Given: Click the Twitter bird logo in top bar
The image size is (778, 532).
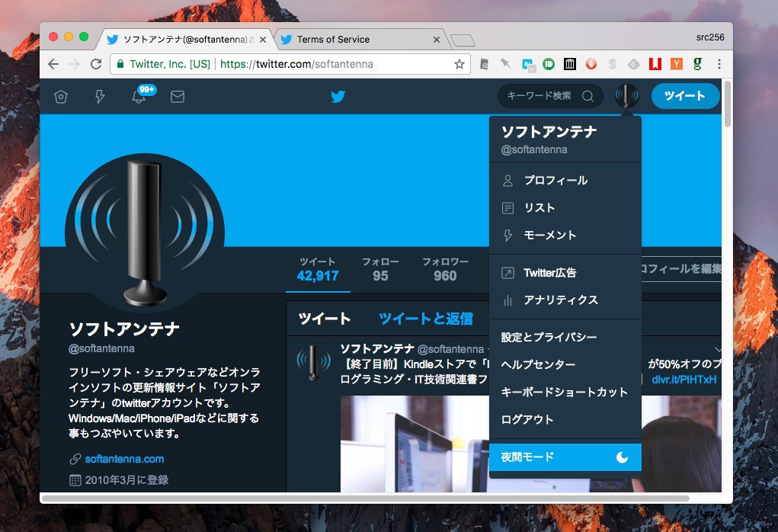Looking at the screenshot, I should click(338, 96).
